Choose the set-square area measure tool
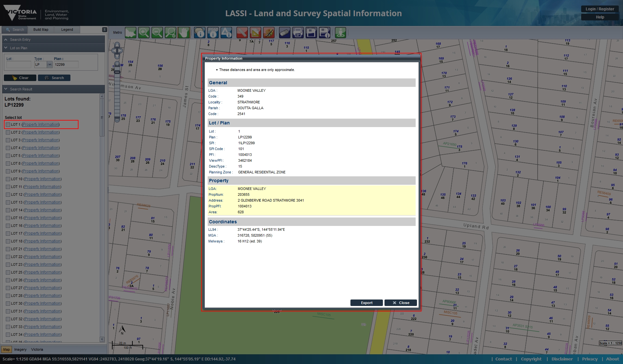This screenshot has width=623, height=364. coord(256,32)
